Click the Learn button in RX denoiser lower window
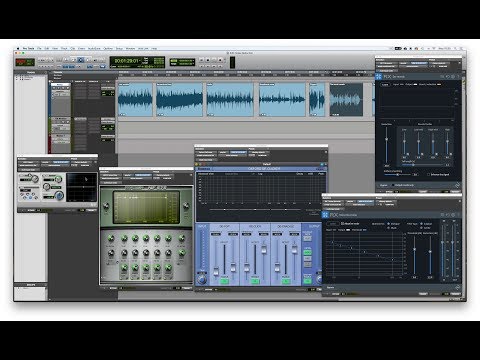480x360 pixels. pos(332,224)
